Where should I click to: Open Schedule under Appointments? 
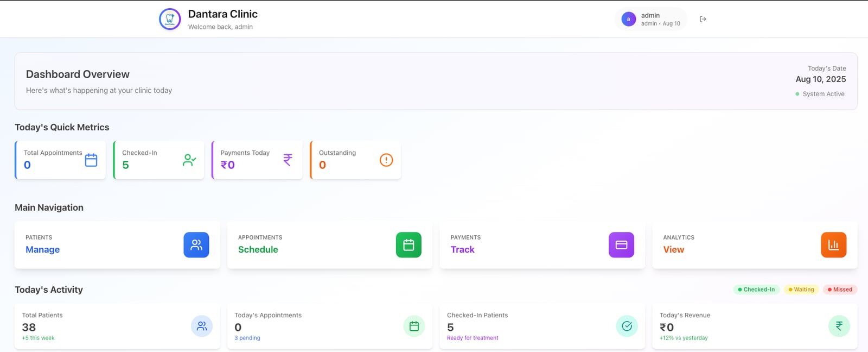click(258, 250)
